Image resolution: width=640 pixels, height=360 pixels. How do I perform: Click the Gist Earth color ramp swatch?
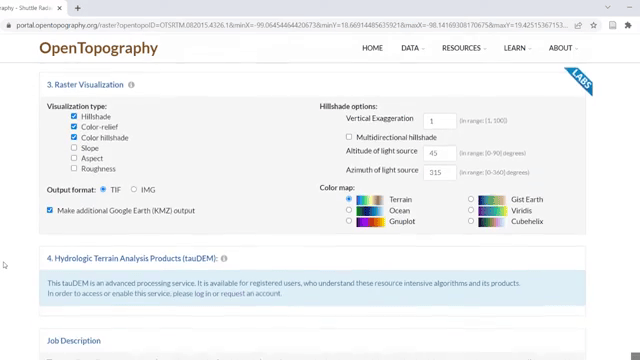click(492, 200)
